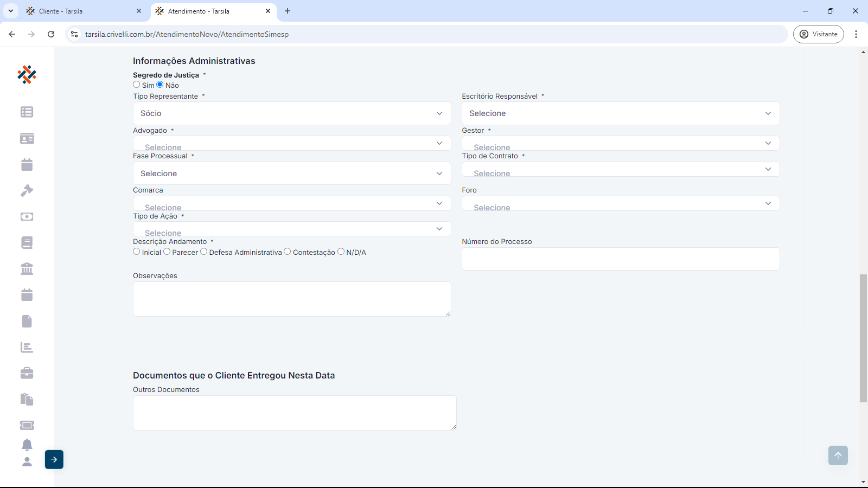Viewport: 868px width, 488px height.
Task: Click the Número do Processo input field
Action: [621, 259]
